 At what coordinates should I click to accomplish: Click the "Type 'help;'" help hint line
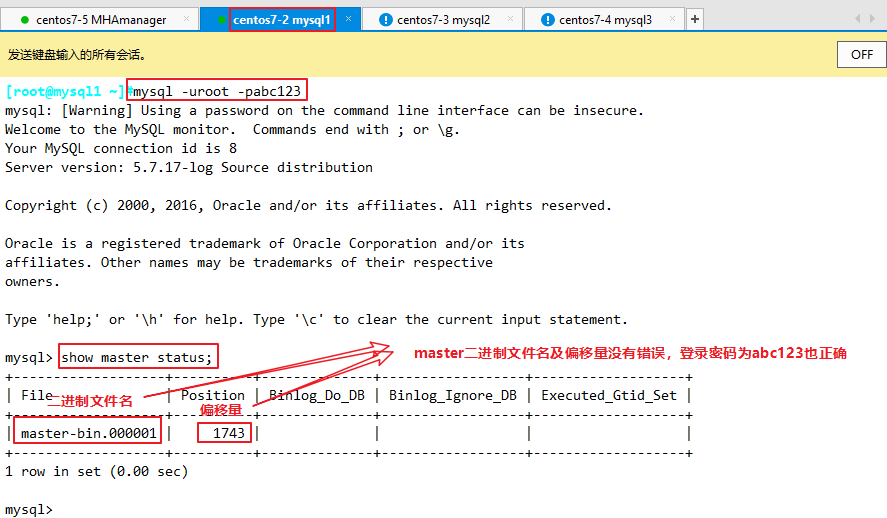pos(316,320)
